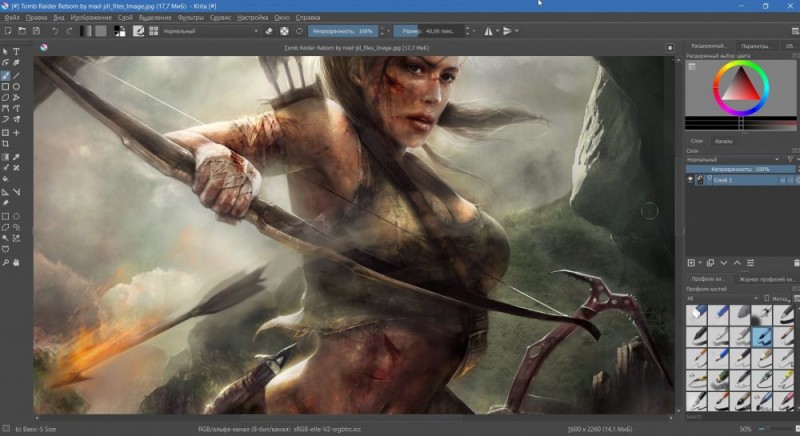Image resolution: width=800 pixels, height=436 pixels.
Task: Select the Color Picker eyedropper tool
Action: pos(16,157)
